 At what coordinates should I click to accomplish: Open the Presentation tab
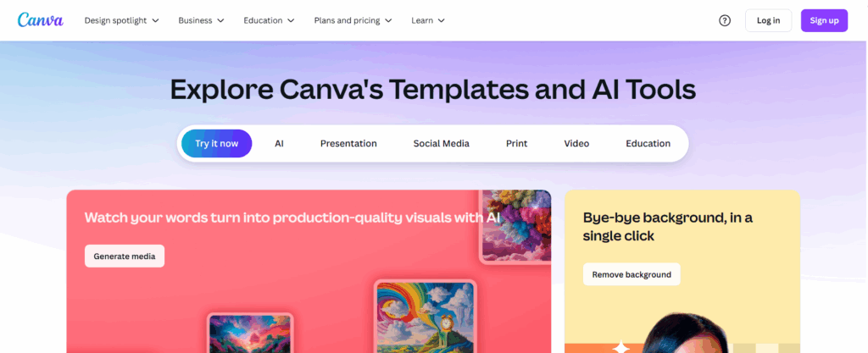pos(348,144)
